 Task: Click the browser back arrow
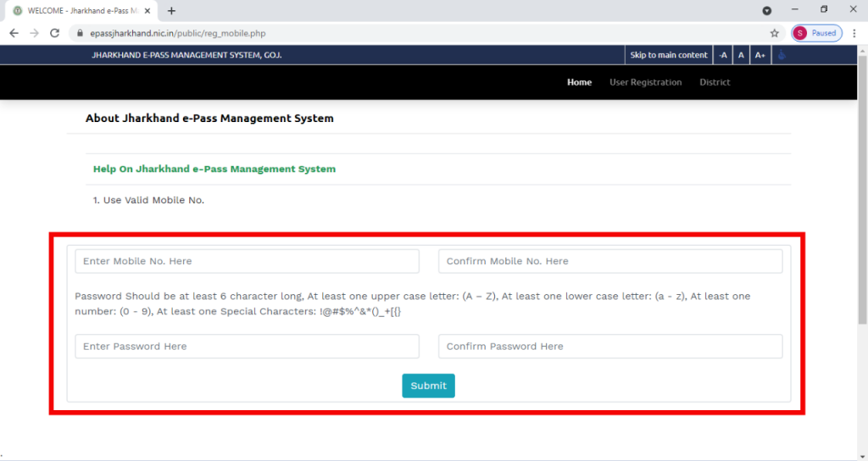coord(14,33)
